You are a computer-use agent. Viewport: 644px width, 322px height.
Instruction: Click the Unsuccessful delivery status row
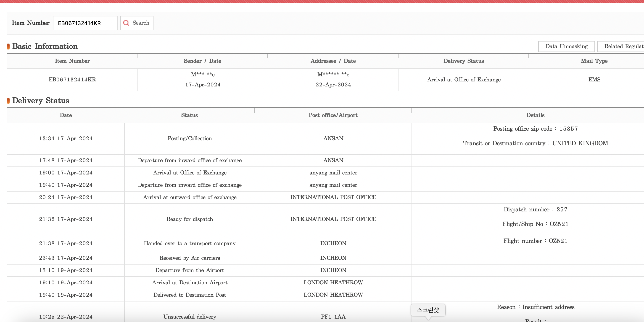[190, 317]
